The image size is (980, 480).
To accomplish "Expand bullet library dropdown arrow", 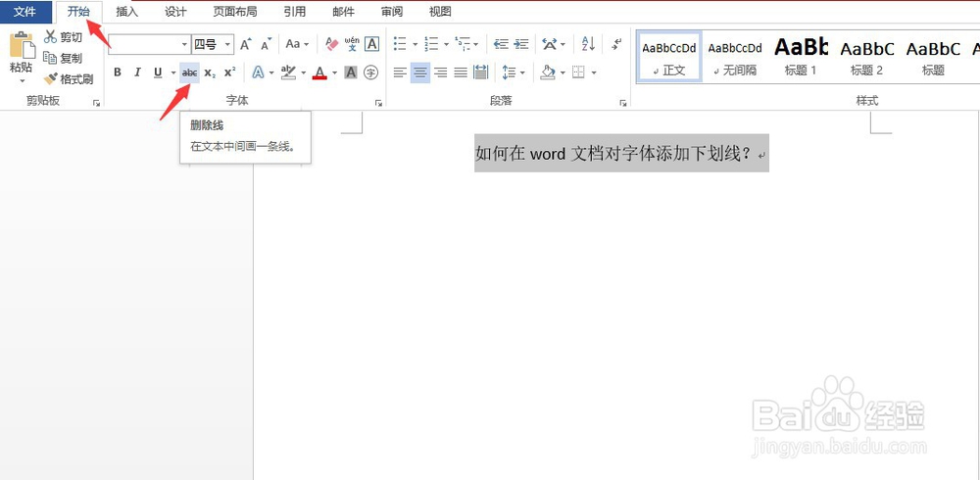I will coord(415,44).
